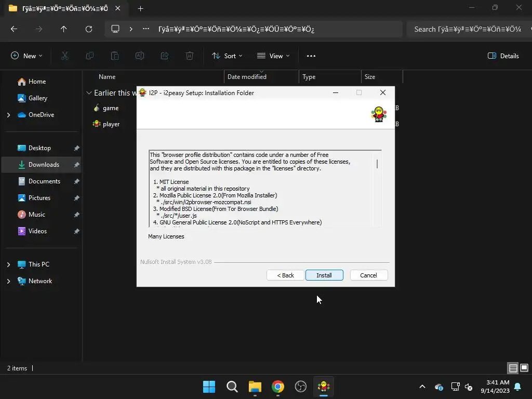Open OBS Studio from the taskbar
The image size is (532, 399).
(301, 387)
